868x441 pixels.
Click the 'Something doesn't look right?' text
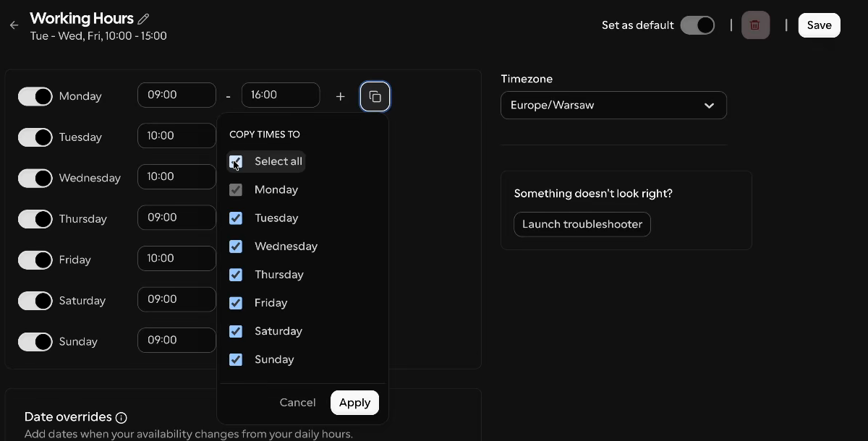tap(593, 194)
